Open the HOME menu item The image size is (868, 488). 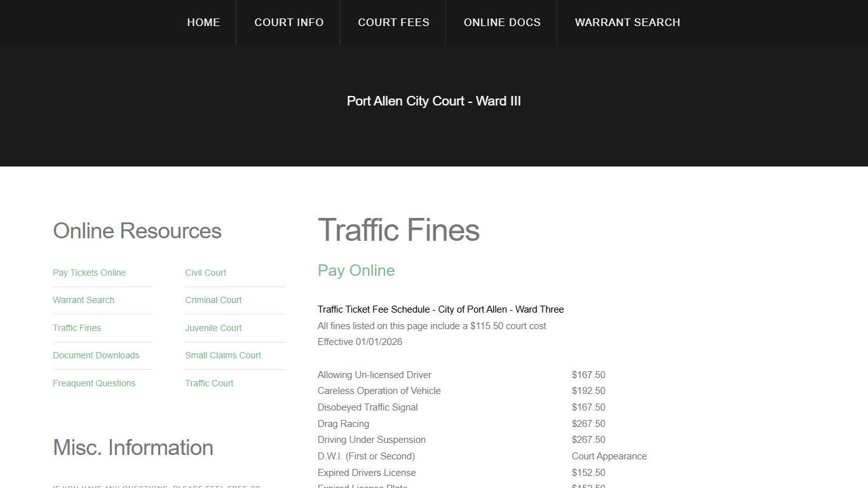203,22
